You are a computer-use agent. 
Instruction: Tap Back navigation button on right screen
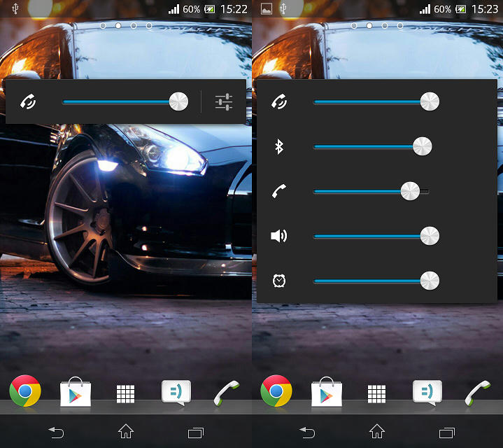(307, 433)
